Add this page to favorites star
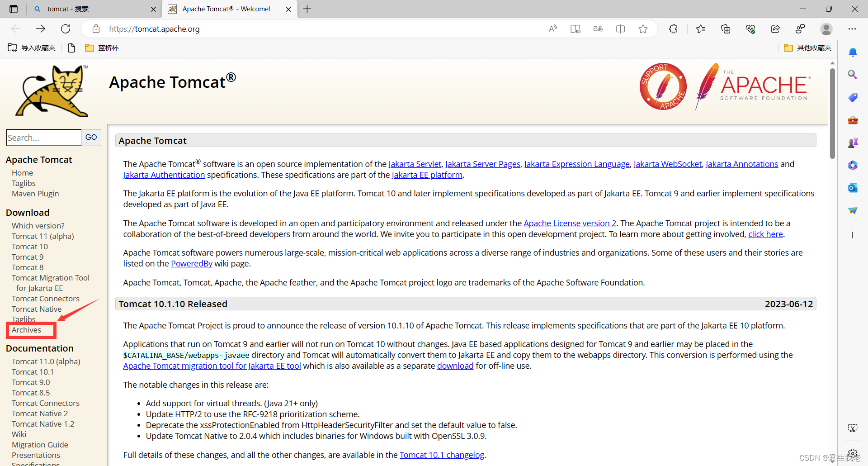 coord(643,29)
